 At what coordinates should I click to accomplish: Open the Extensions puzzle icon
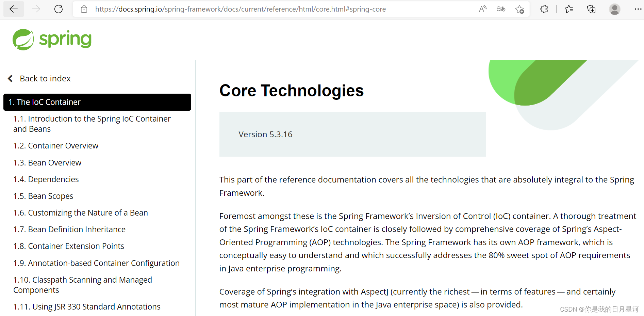544,9
